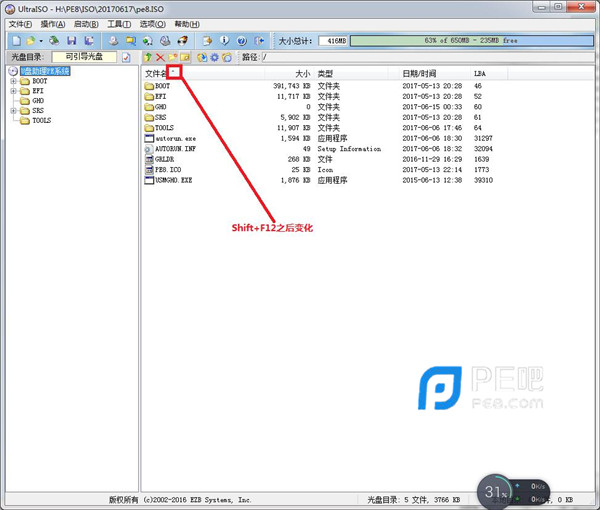Viewport: 600px width, 510px height.
Task: Click the Save As icon
Action: coord(89,41)
